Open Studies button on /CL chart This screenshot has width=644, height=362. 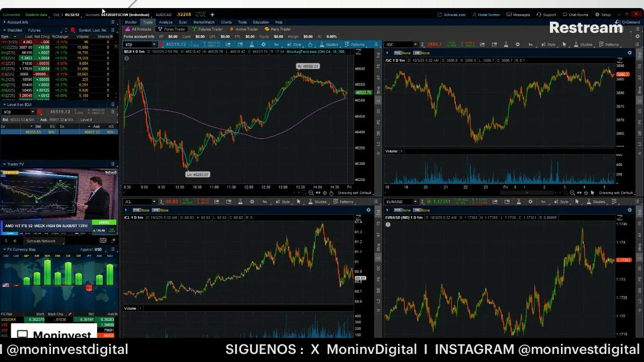coord(317,202)
